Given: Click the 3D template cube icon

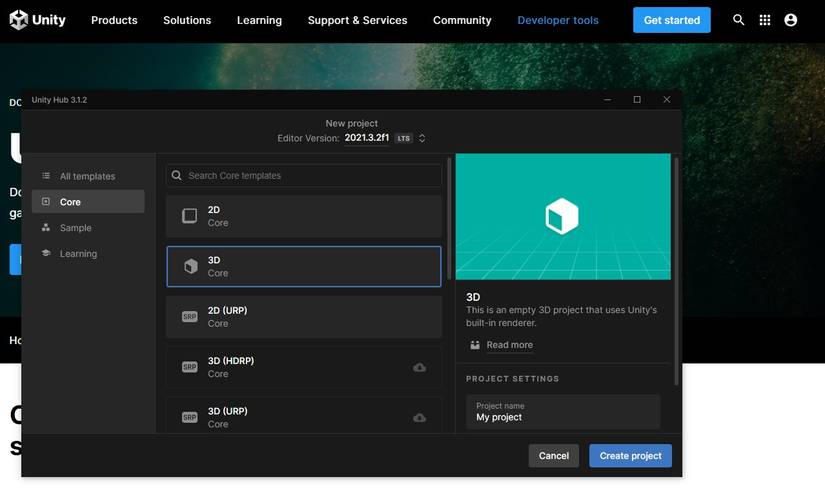Looking at the screenshot, I should (190, 266).
